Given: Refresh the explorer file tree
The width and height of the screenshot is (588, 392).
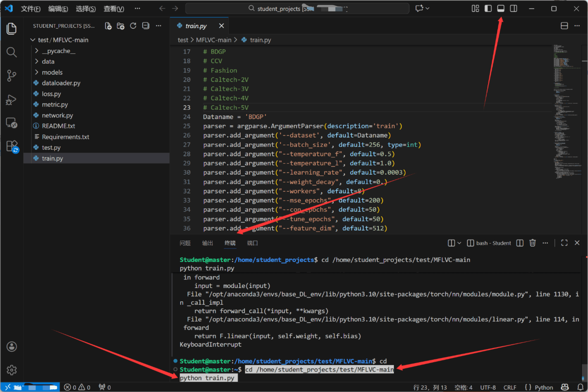Looking at the screenshot, I should point(133,26).
